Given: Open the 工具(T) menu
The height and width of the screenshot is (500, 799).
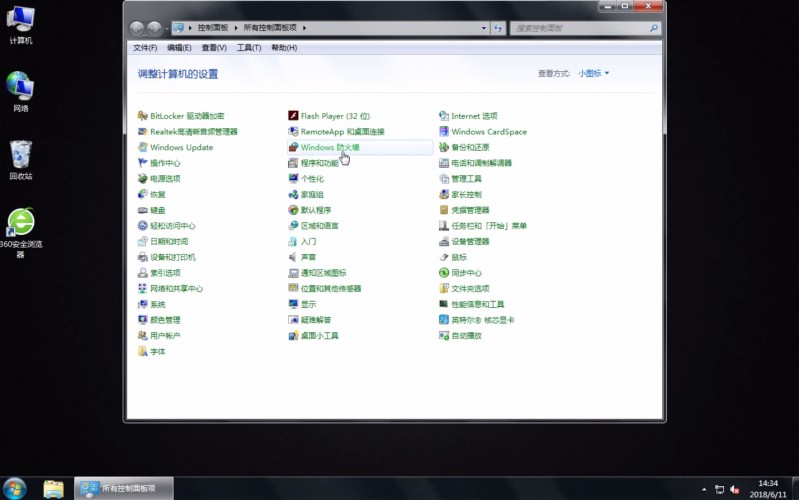Looking at the screenshot, I should click(x=249, y=47).
